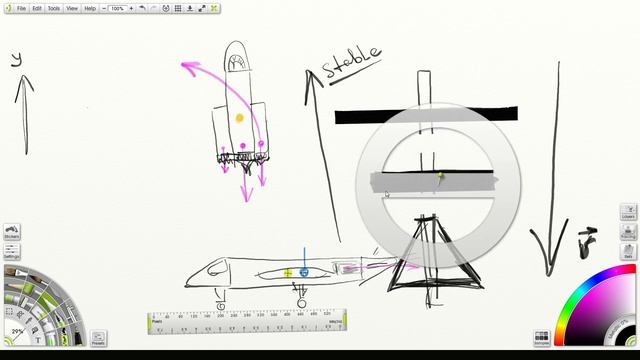This screenshot has width=640, height=360.
Task: Zoom in with the plus button
Action: tap(131, 8)
